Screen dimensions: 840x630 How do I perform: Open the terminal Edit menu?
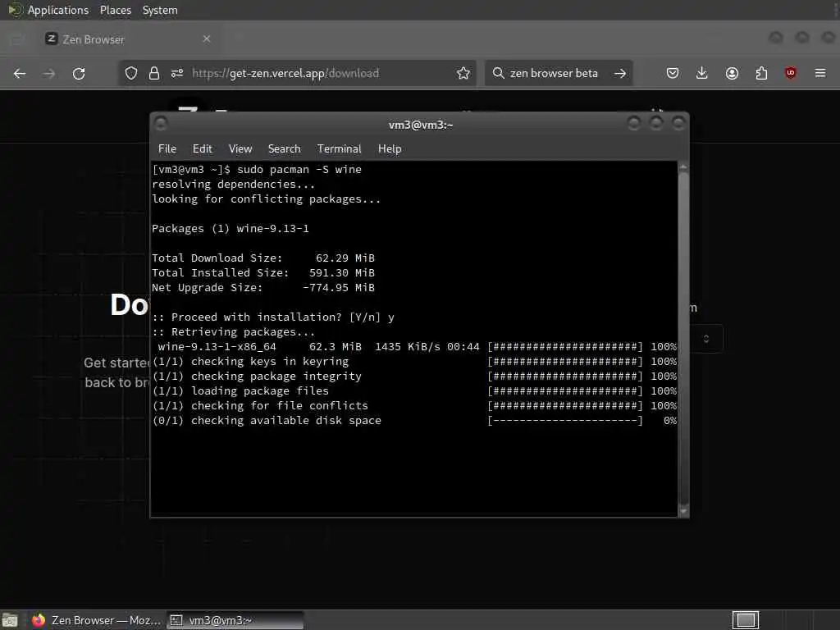pyautogui.click(x=202, y=149)
